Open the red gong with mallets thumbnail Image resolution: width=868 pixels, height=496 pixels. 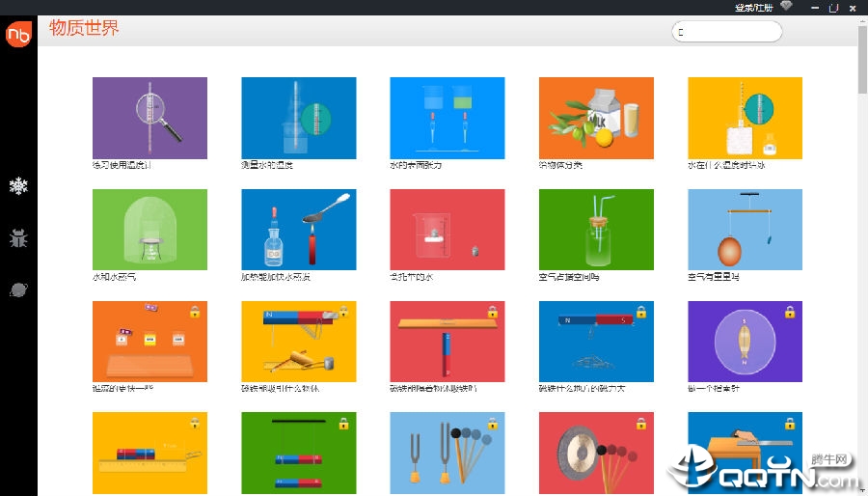tap(596, 453)
